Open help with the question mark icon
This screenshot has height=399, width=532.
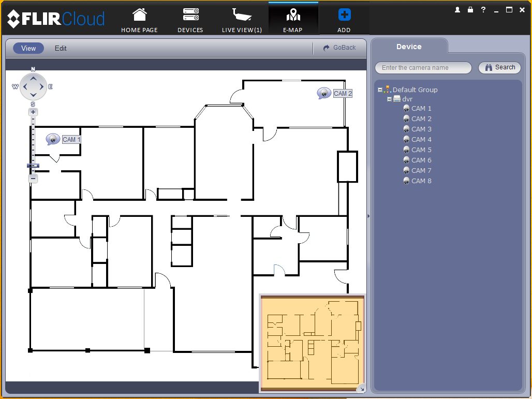(483, 9)
